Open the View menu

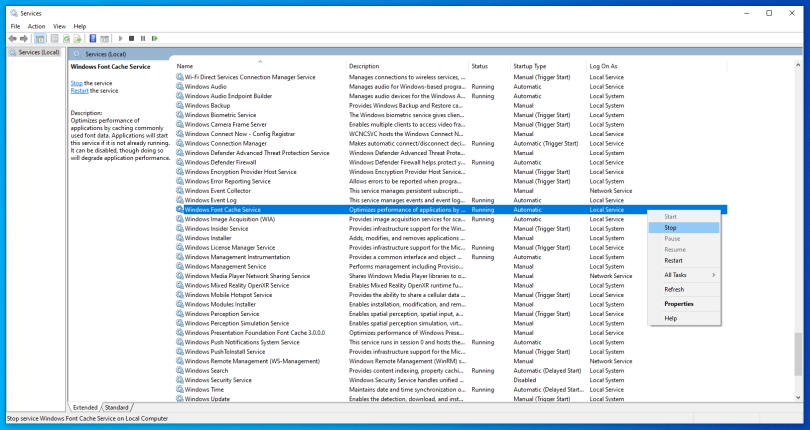[59, 26]
